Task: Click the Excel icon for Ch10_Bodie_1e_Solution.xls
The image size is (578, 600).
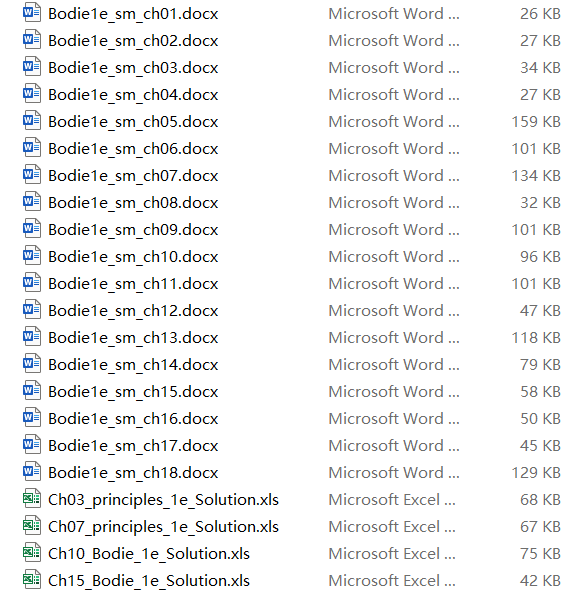Action: [32, 553]
